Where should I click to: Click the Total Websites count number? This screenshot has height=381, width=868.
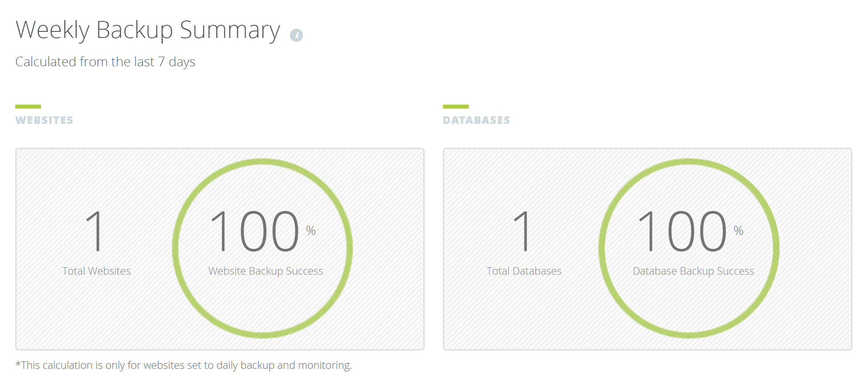(x=95, y=231)
